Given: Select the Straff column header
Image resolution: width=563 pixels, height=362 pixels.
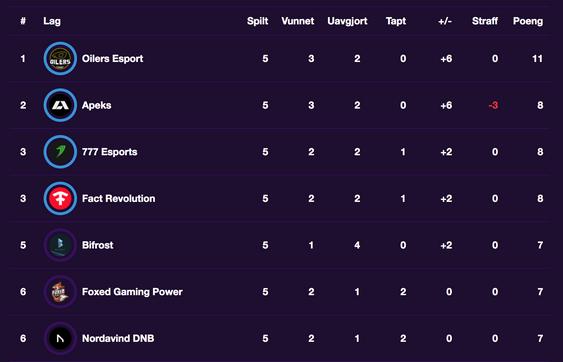Looking at the screenshot, I should pos(485,21).
